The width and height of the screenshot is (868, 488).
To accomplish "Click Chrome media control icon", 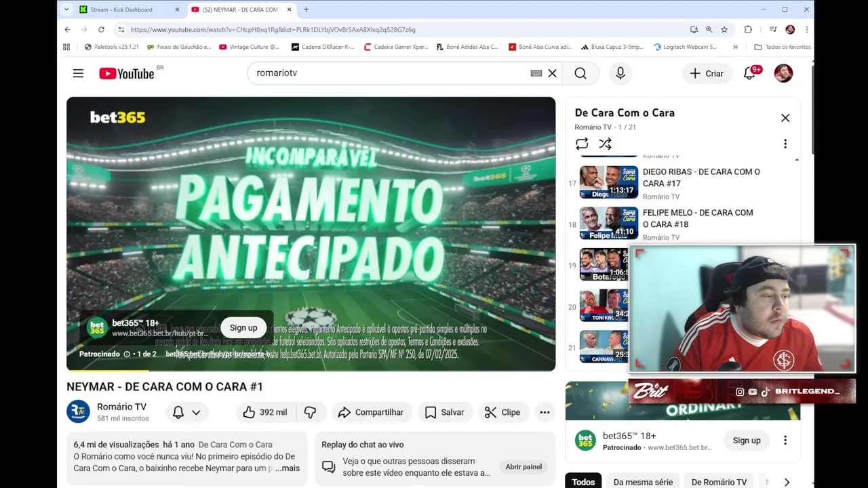I will (x=773, y=30).
